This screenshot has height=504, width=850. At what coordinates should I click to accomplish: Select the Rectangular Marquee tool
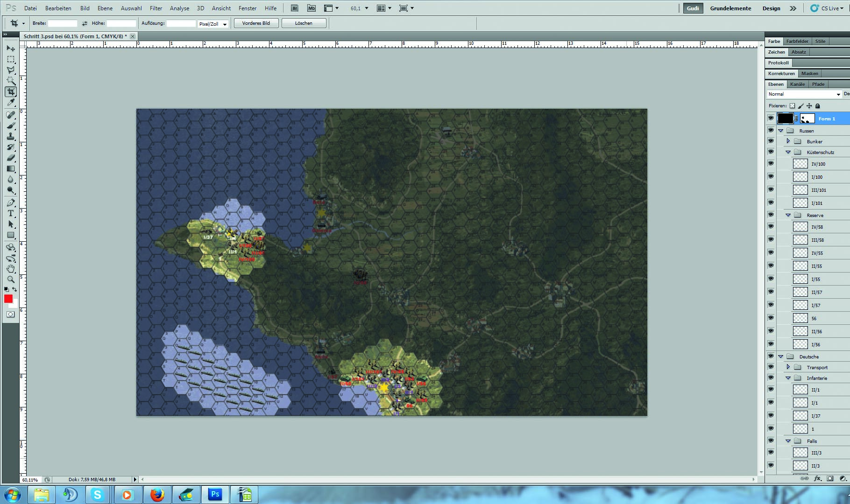[x=11, y=60]
